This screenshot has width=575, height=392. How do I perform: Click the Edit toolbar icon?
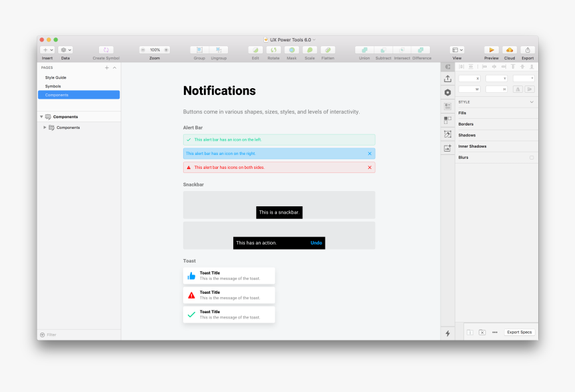pyautogui.click(x=255, y=50)
